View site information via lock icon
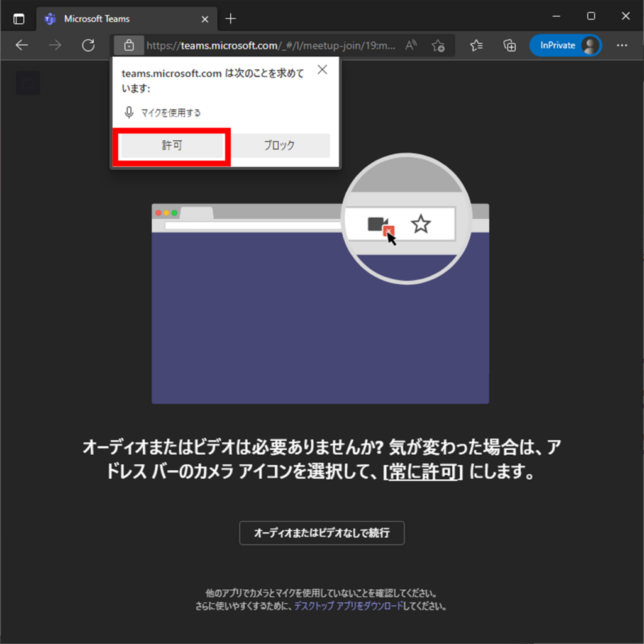This screenshot has height=644, width=644. (129, 45)
